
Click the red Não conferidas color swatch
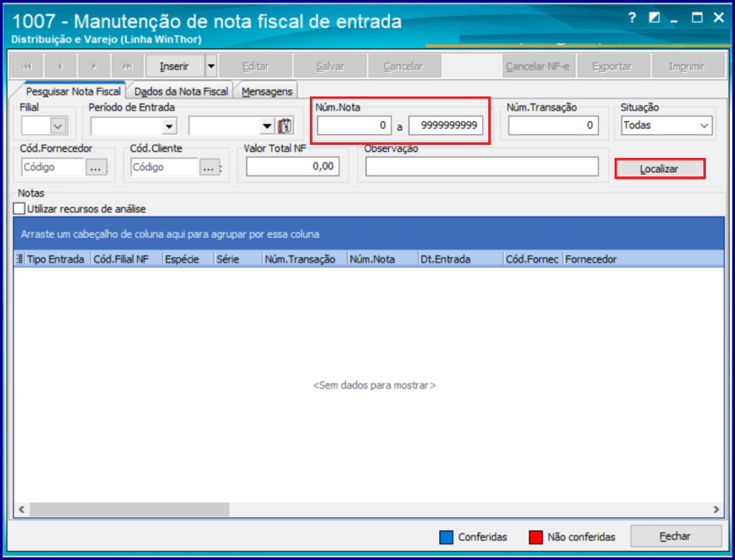pos(536,537)
